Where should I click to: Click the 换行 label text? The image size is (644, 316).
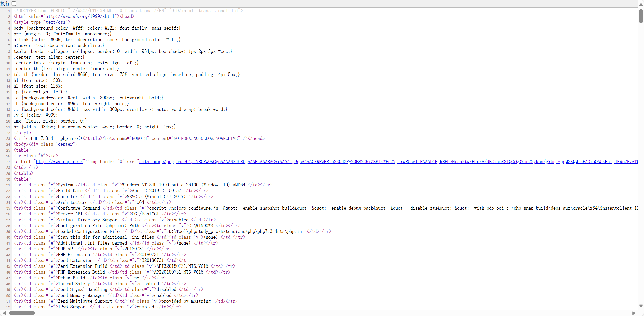click(x=5, y=3)
